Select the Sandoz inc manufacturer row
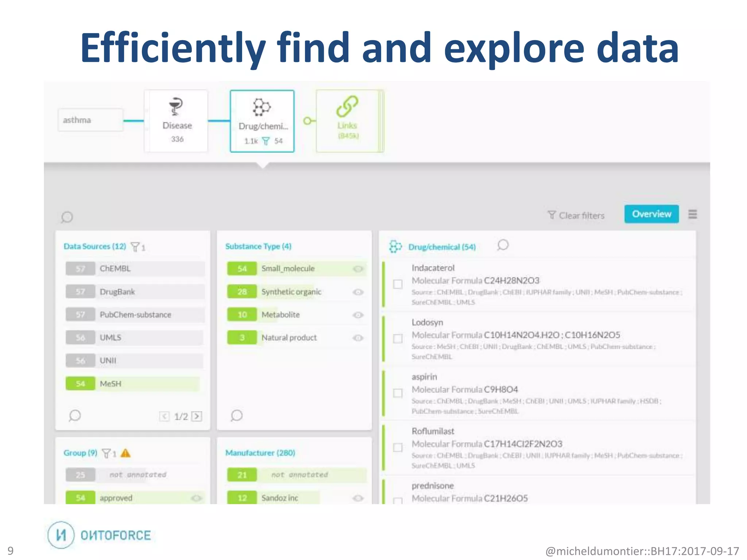 (x=297, y=498)
